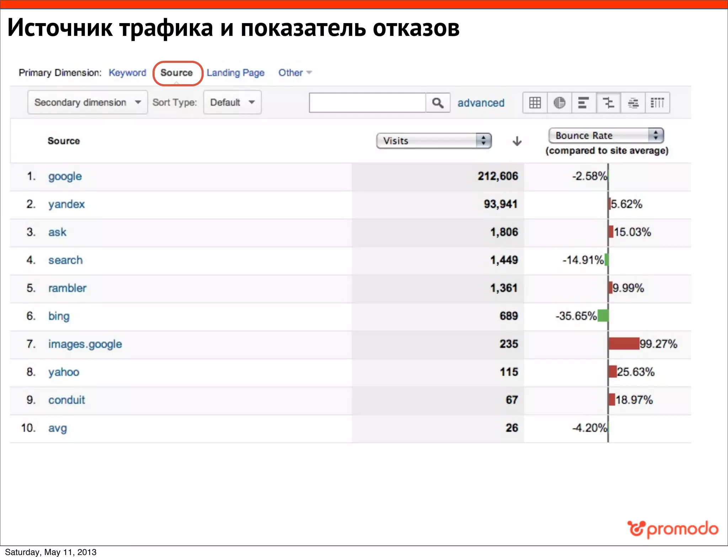Viewport: 728px width, 560px height.
Task: Click the -14.91% bounce rate value
Action: [583, 260]
